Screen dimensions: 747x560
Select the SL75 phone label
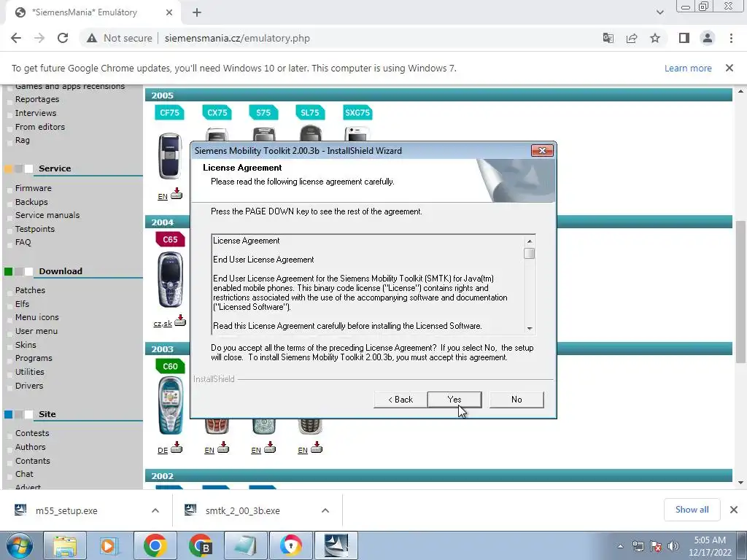(x=310, y=113)
